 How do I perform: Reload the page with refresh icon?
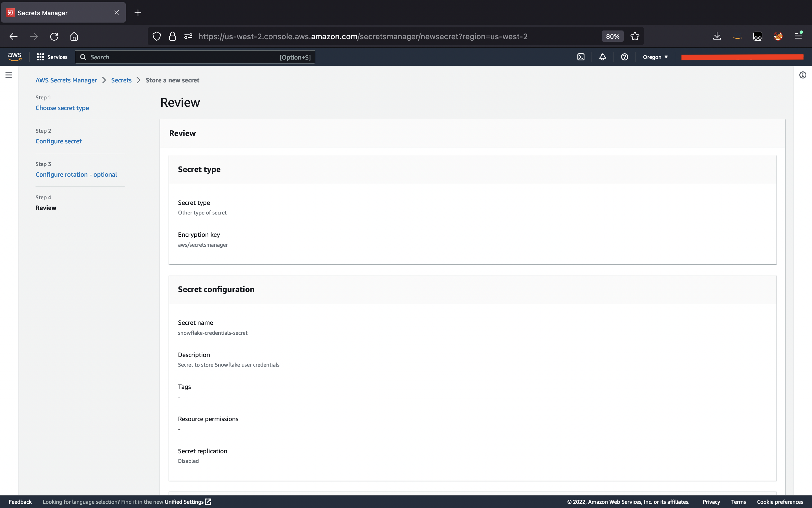[x=54, y=36]
